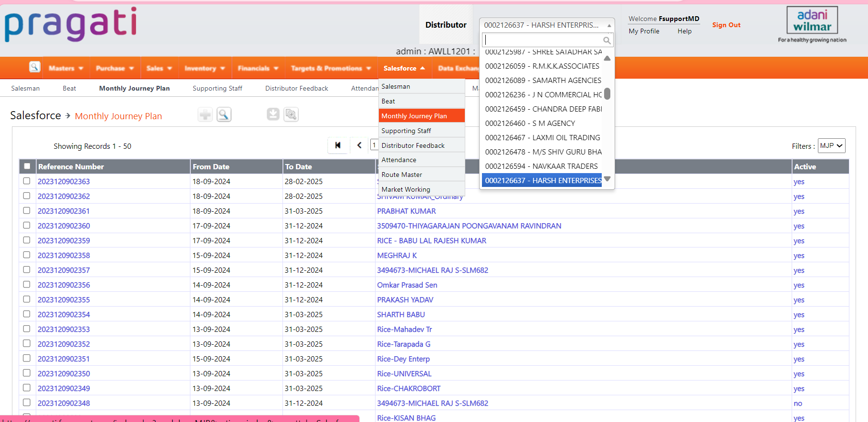
Task: Click the copy/zoom document icon
Action: coord(291,114)
